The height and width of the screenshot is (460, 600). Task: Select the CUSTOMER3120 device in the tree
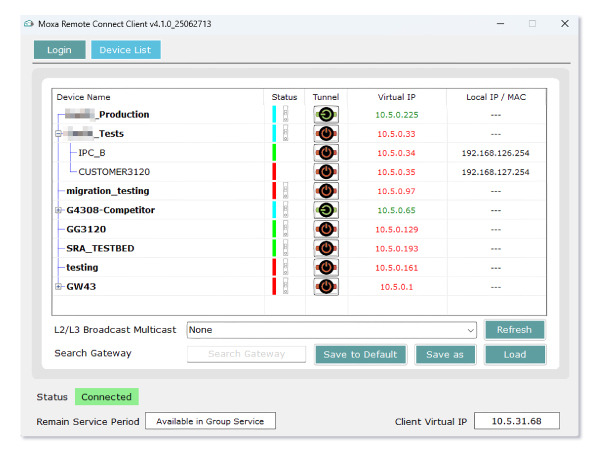pyautogui.click(x=115, y=172)
